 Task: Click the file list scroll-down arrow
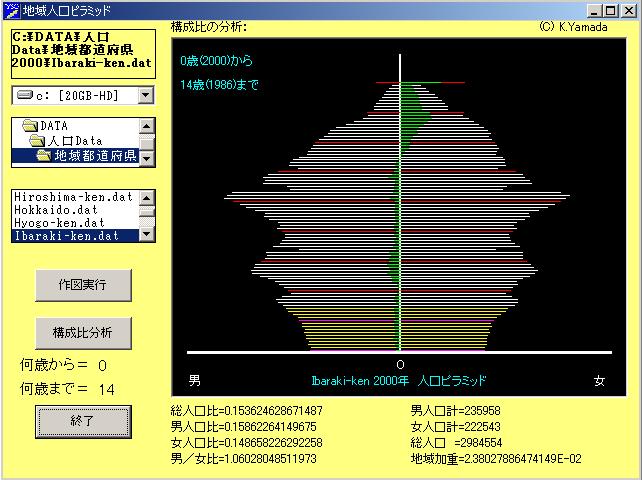coord(147,234)
